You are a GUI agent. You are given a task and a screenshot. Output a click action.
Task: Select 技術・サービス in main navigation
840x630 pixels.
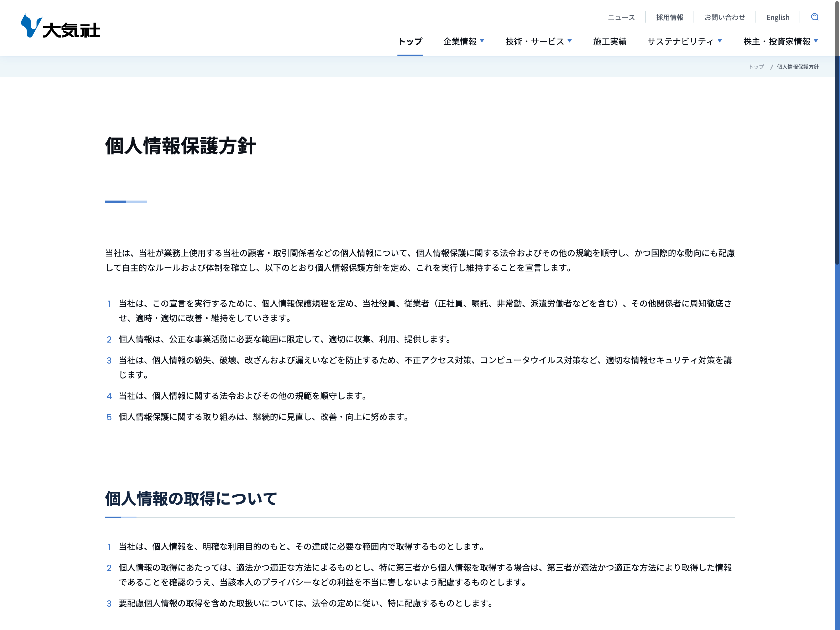534,41
